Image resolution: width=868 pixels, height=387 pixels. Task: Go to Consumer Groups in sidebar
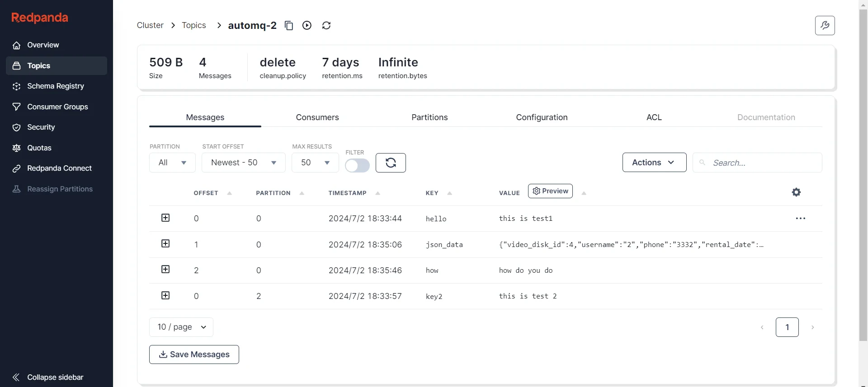pos(57,107)
